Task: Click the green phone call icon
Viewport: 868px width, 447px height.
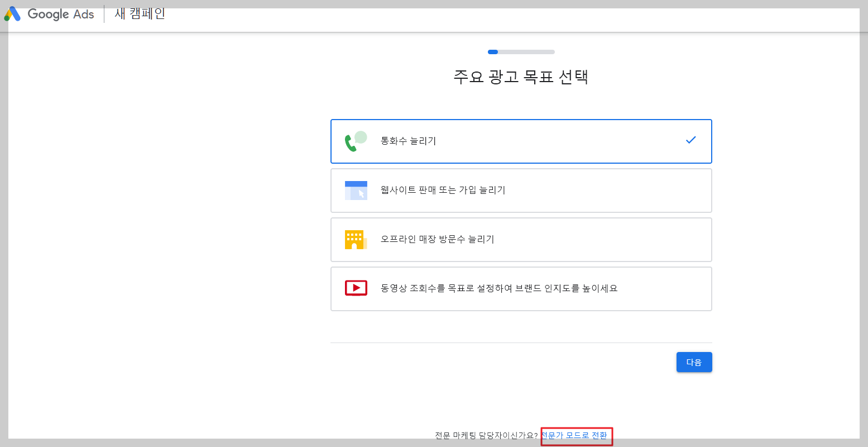Action: tap(356, 141)
